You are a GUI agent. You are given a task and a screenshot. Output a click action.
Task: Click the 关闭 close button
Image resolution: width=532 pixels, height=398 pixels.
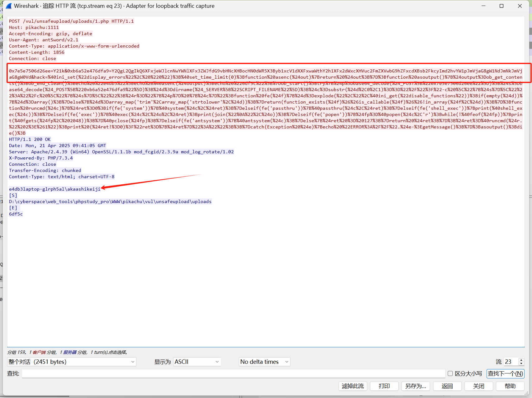pyautogui.click(x=479, y=386)
